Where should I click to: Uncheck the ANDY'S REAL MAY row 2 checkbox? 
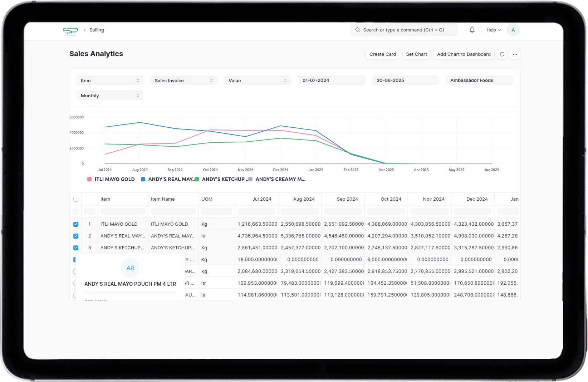pyautogui.click(x=76, y=236)
